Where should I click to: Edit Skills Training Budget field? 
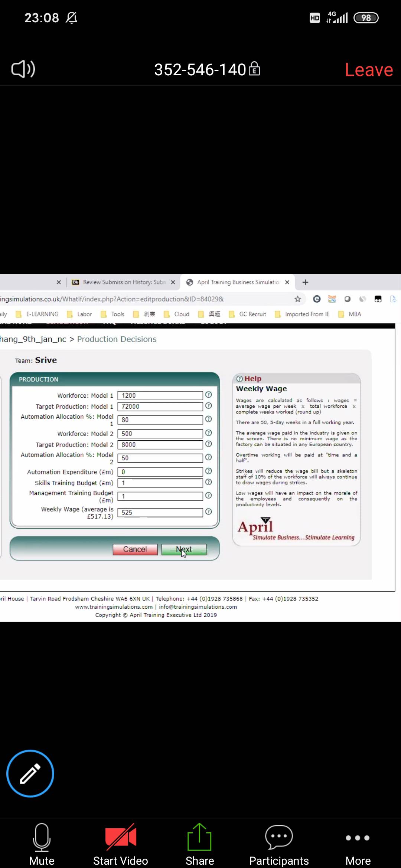pyautogui.click(x=160, y=483)
